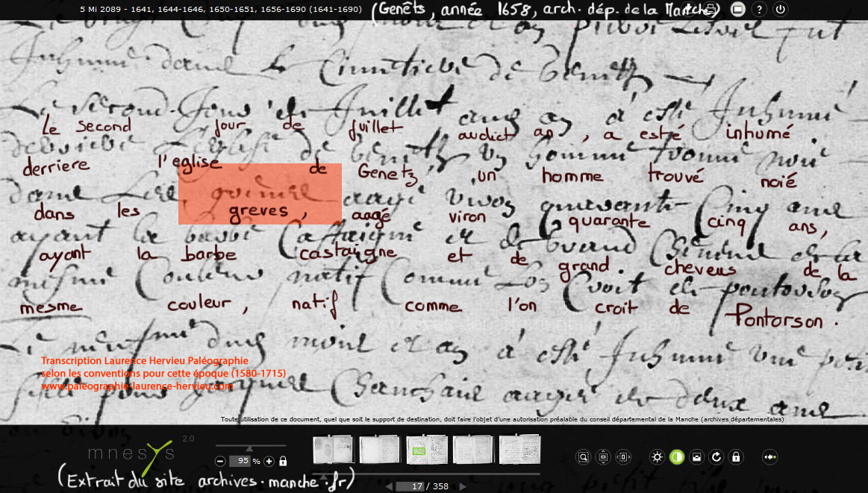Adjust brightness with the sun icon

tap(657, 457)
